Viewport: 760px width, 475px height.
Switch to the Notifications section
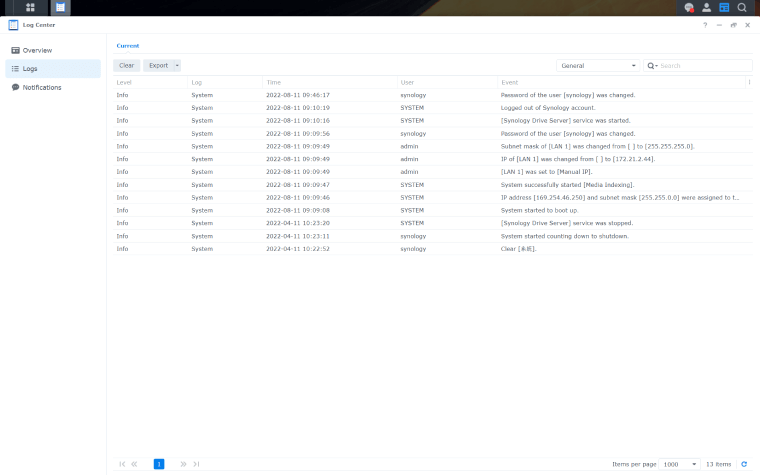pos(42,87)
